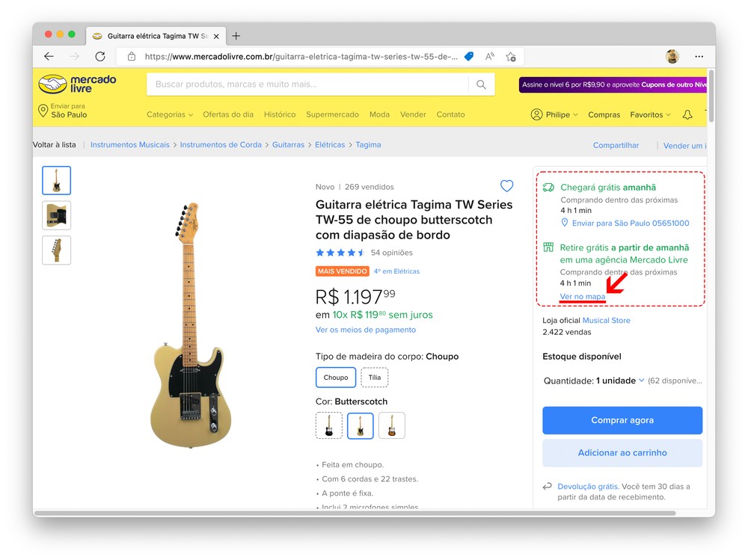Click the shopping tag icon in the address bar

click(x=469, y=56)
